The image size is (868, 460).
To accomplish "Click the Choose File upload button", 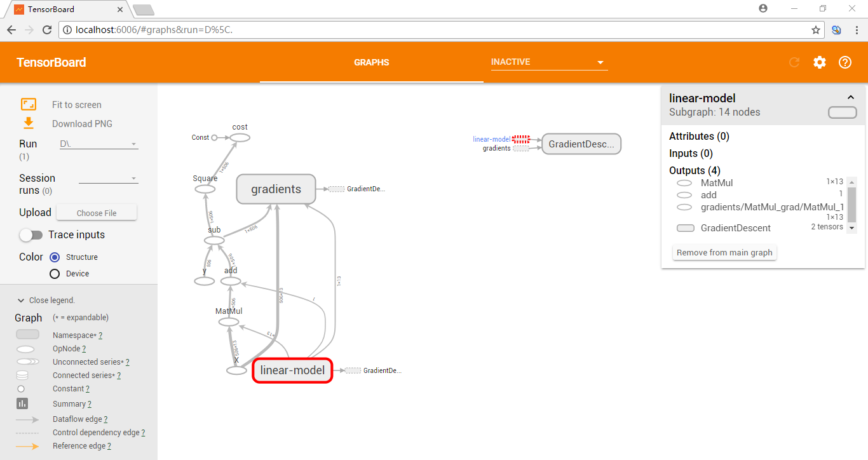I will click(97, 213).
